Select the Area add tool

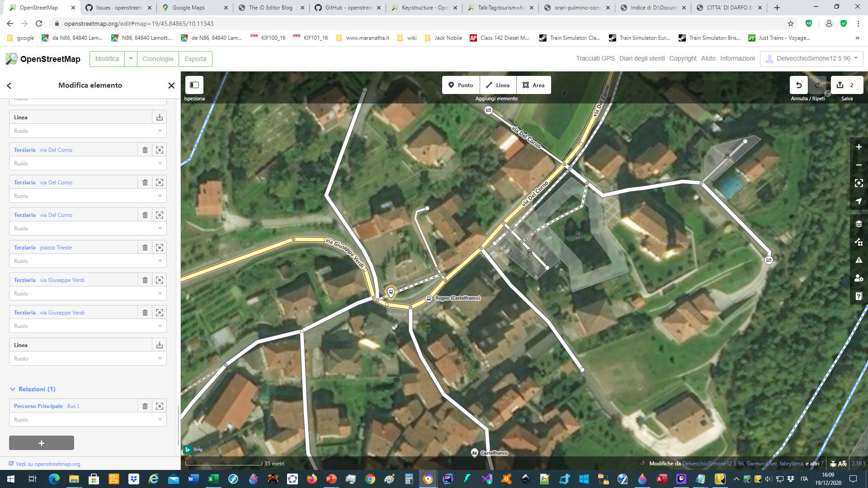pos(533,85)
